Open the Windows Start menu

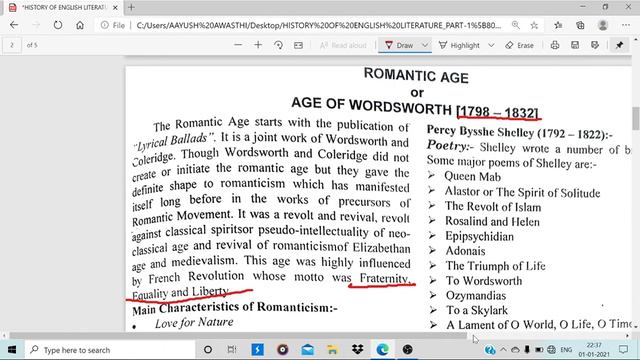[x=12, y=350]
